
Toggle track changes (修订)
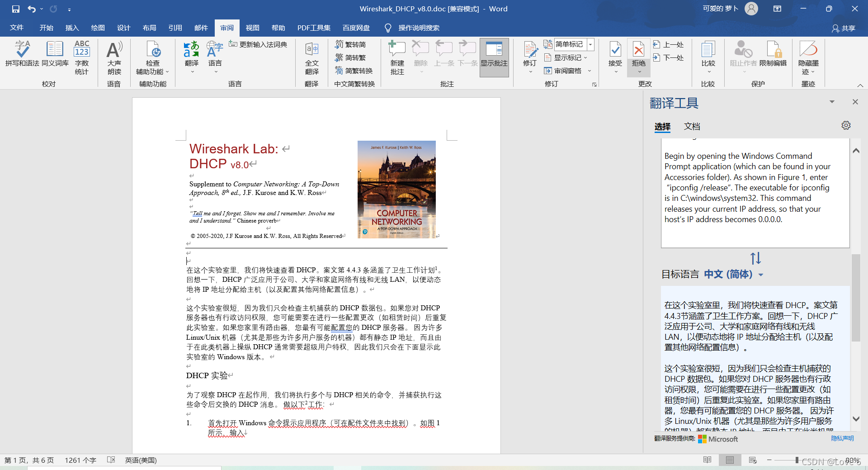tap(530, 58)
